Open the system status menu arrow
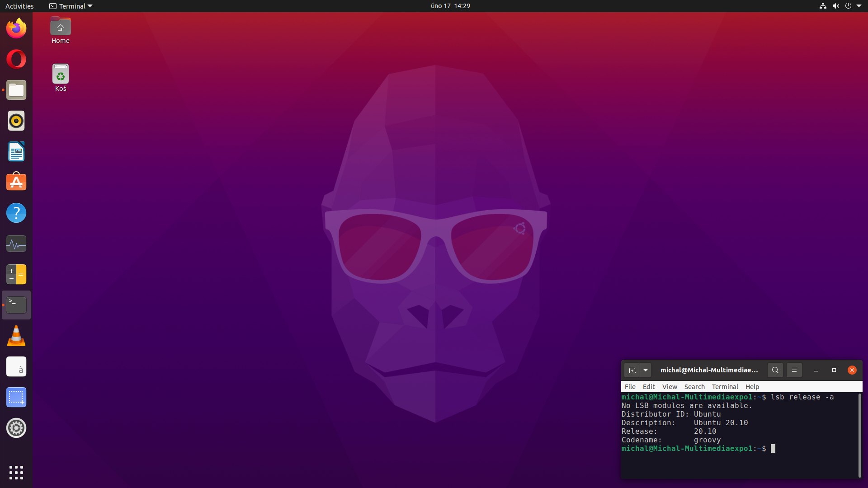The height and width of the screenshot is (488, 868). coord(859,6)
